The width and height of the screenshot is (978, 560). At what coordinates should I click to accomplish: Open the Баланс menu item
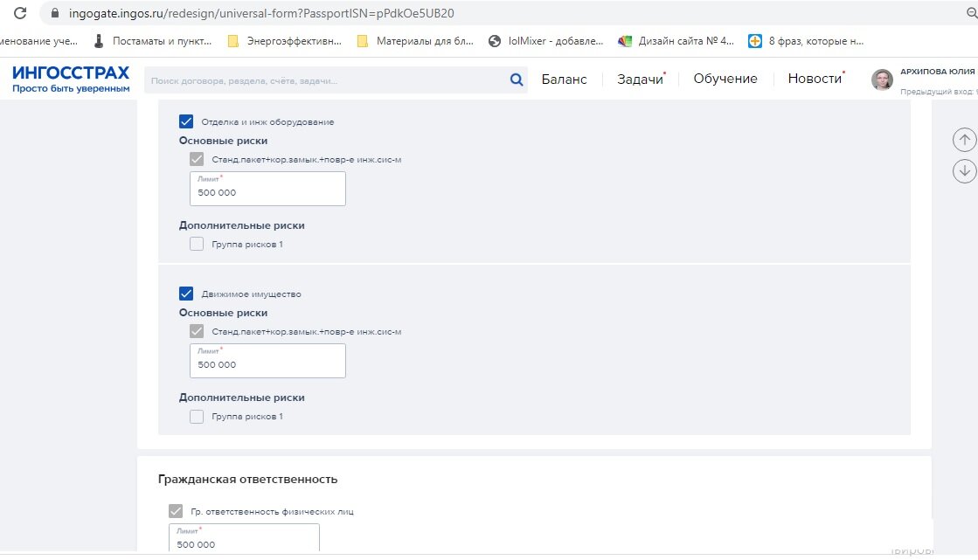tap(564, 80)
